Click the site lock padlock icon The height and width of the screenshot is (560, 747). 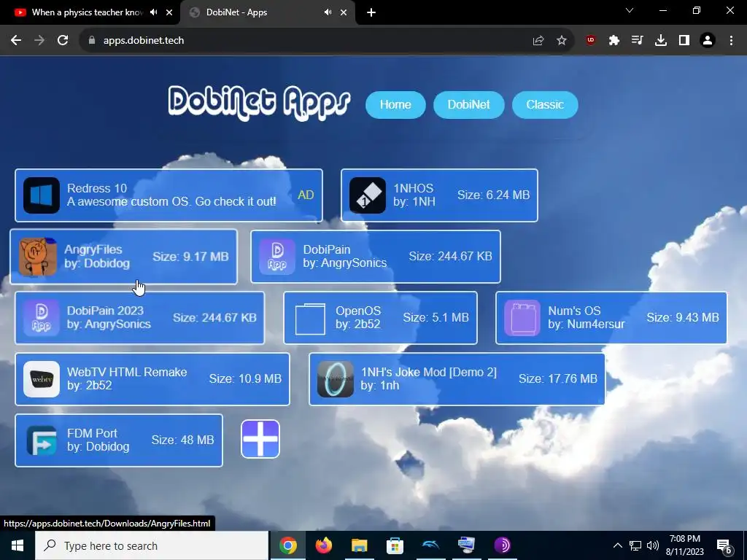click(93, 41)
